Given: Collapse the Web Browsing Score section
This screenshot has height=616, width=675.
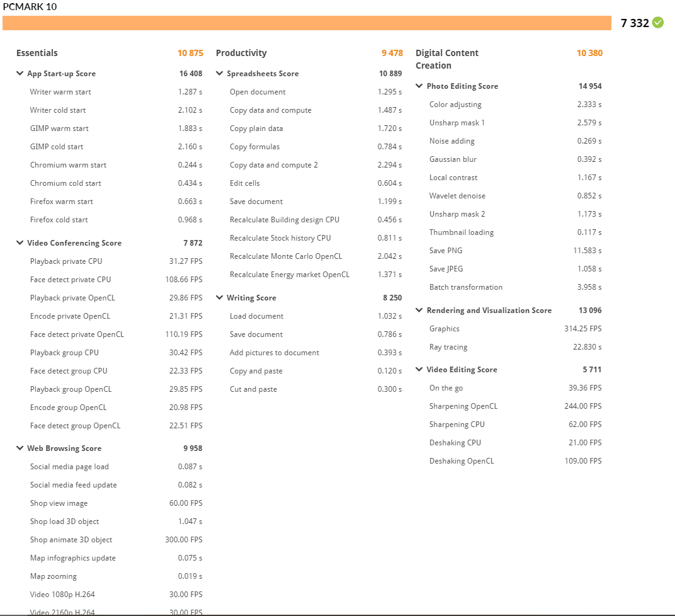Looking at the screenshot, I should point(20,448).
